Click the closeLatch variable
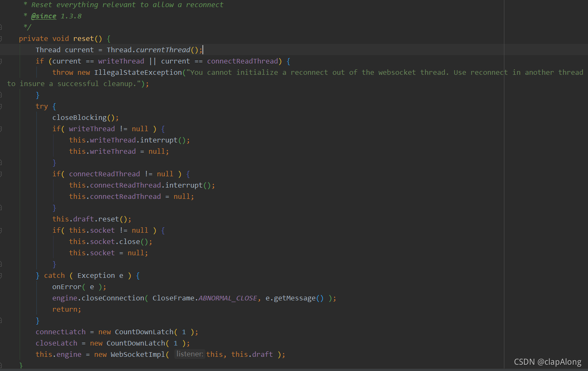Image resolution: width=588 pixels, height=371 pixels. (x=56, y=343)
